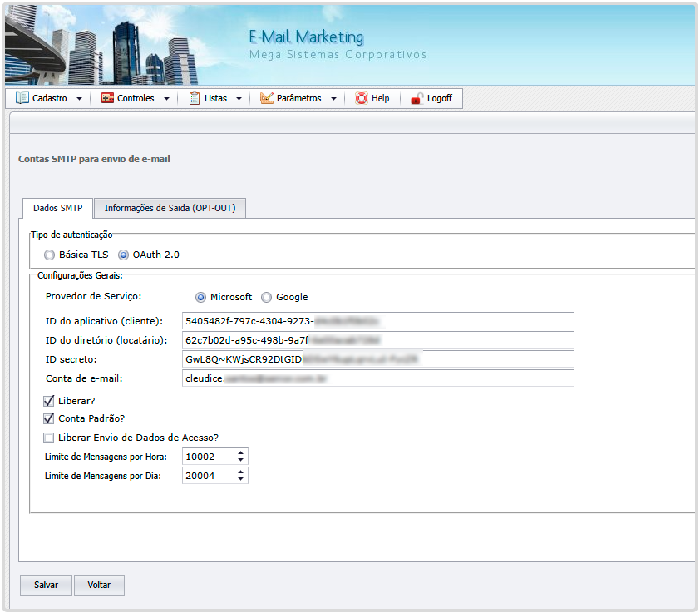Open the Parâmetros menu label
This screenshot has height=613, width=700.
(x=298, y=98)
